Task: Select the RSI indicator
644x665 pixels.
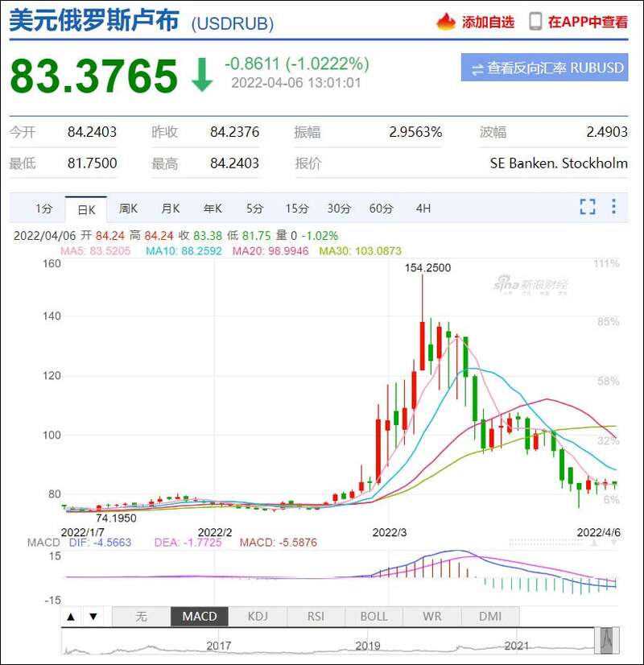Action: tap(316, 617)
